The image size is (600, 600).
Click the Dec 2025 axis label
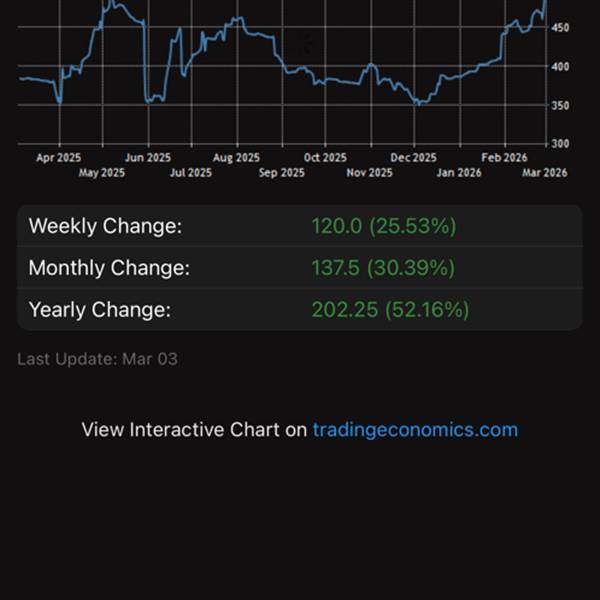pyautogui.click(x=413, y=158)
